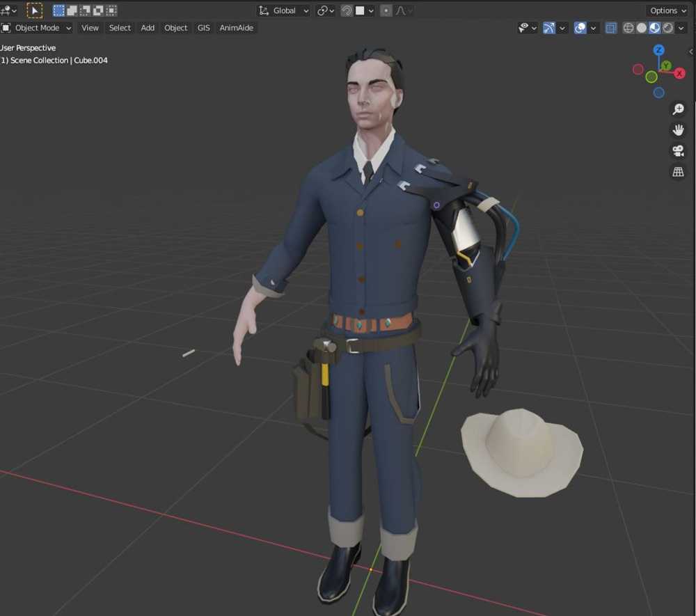Image resolution: width=696 pixels, height=616 pixels.
Task: Open the Add menu
Action: tap(148, 28)
